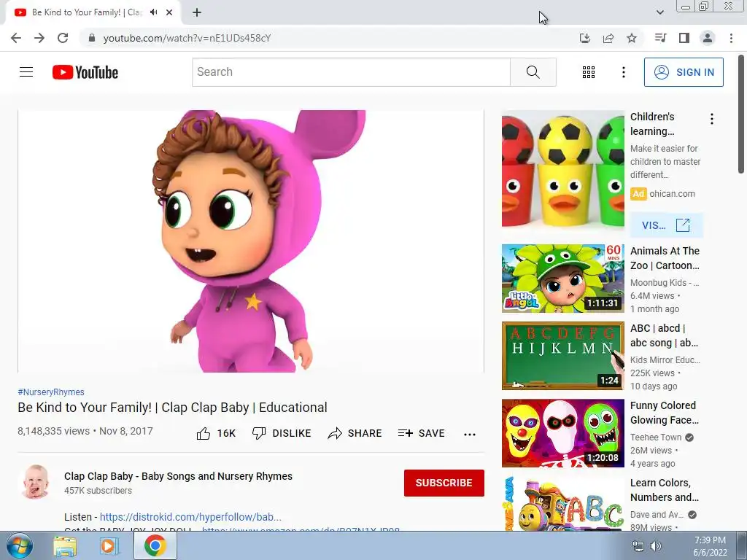Click the Teehee Town channel name
This screenshot has width=747, height=560.
656,437
